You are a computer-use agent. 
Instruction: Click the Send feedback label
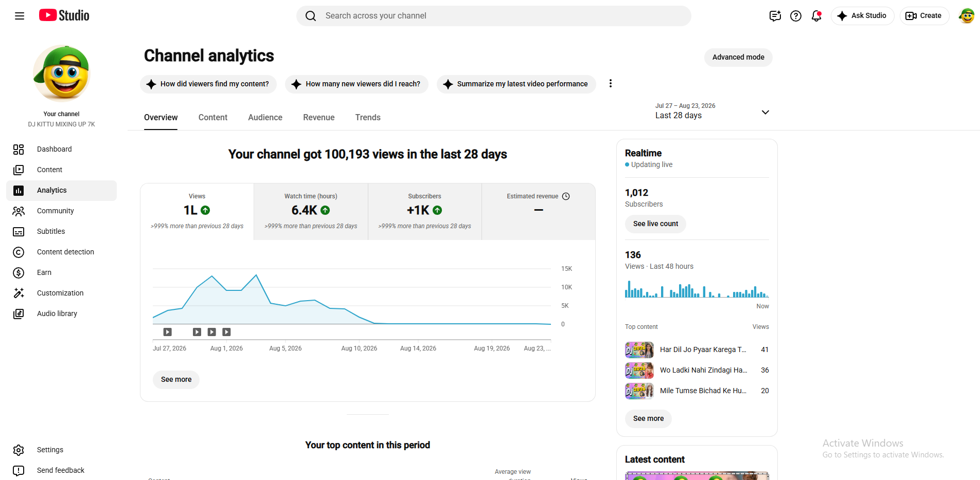pyautogui.click(x=61, y=470)
